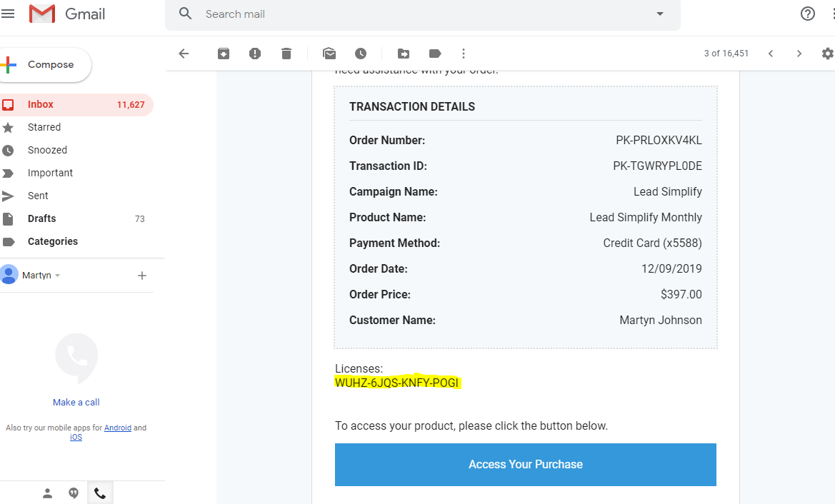Go to the next email with right chevron
The width and height of the screenshot is (835, 504).
[799, 54]
